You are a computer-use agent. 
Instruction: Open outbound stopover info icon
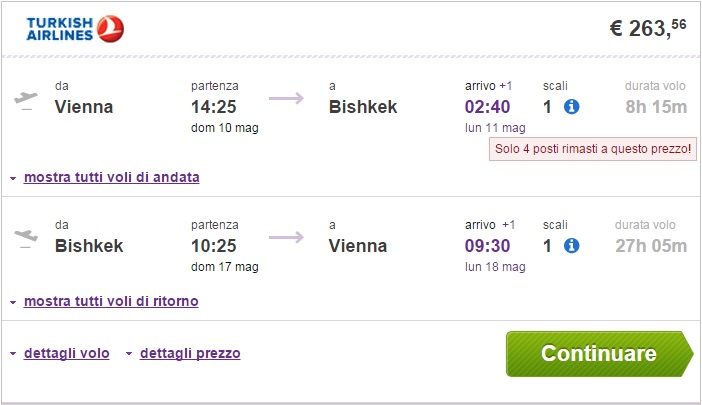[572, 107]
